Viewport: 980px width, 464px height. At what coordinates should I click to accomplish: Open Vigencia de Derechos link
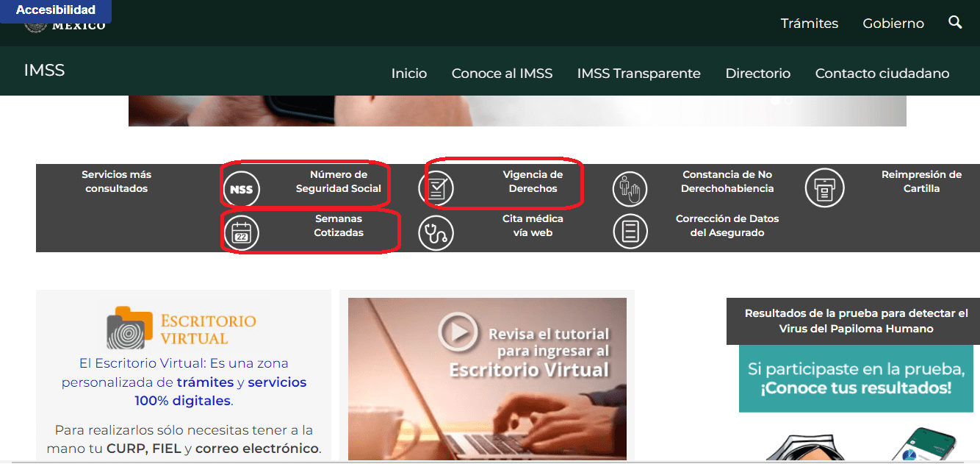pyautogui.click(x=533, y=182)
